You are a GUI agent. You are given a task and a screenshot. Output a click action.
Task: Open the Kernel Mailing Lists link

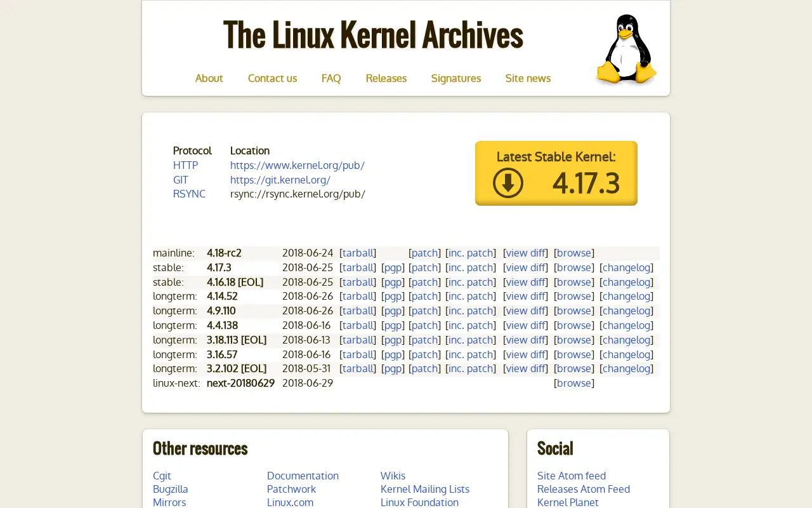click(425, 489)
